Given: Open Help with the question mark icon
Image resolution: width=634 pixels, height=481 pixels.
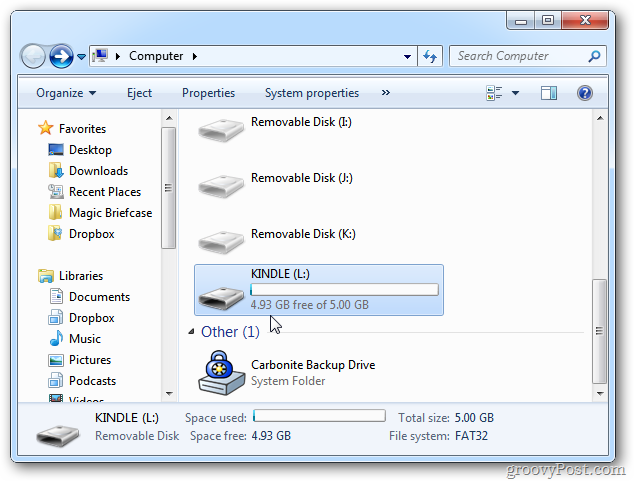Looking at the screenshot, I should (585, 93).
